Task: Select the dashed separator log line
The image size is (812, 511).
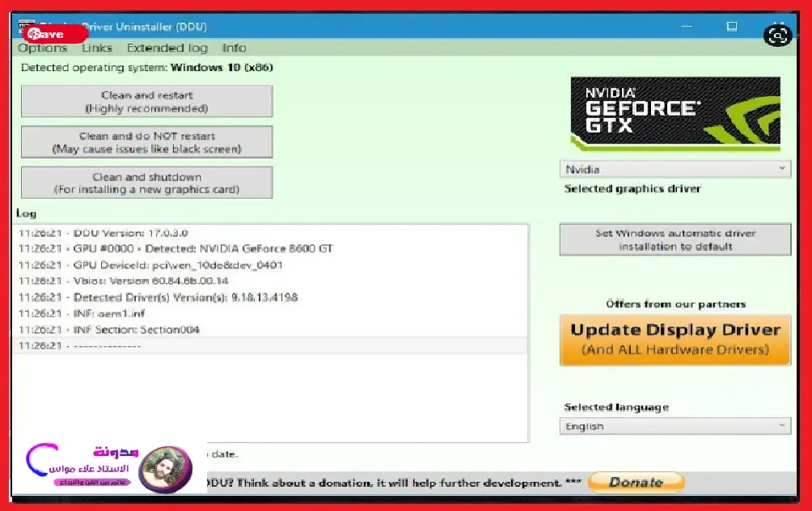Action: [269, 345]
